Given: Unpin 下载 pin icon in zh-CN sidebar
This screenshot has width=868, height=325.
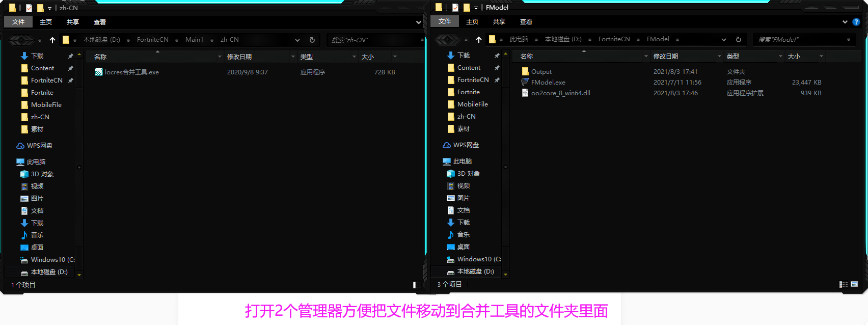Looking at the screenshot, I should (x=71, y=56).
